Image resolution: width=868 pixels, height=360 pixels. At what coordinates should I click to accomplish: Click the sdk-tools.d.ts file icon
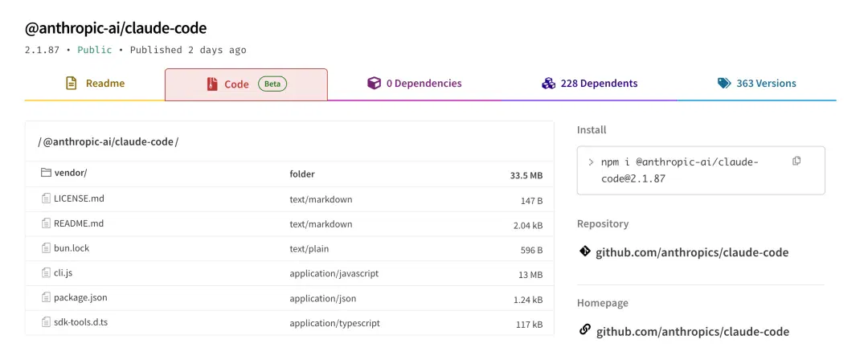tap(46, 321)
